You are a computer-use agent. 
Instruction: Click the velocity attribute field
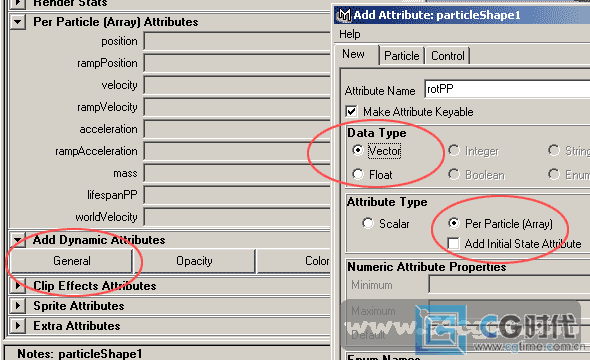[237, 85]
